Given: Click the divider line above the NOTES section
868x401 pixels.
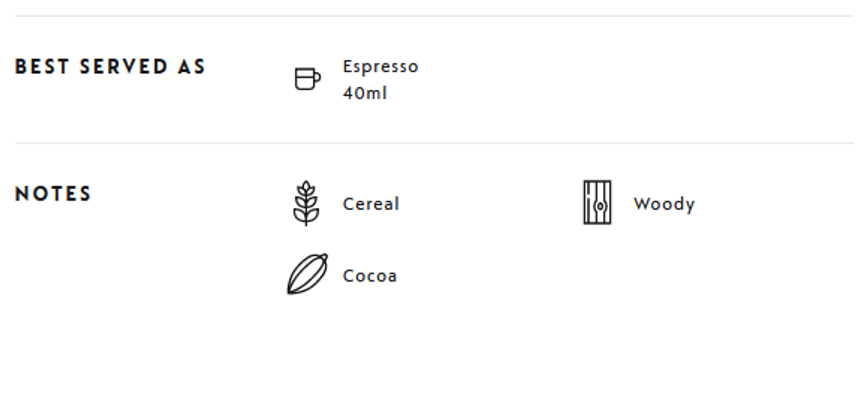Looking at the screenshot, I should pos(434,143).
